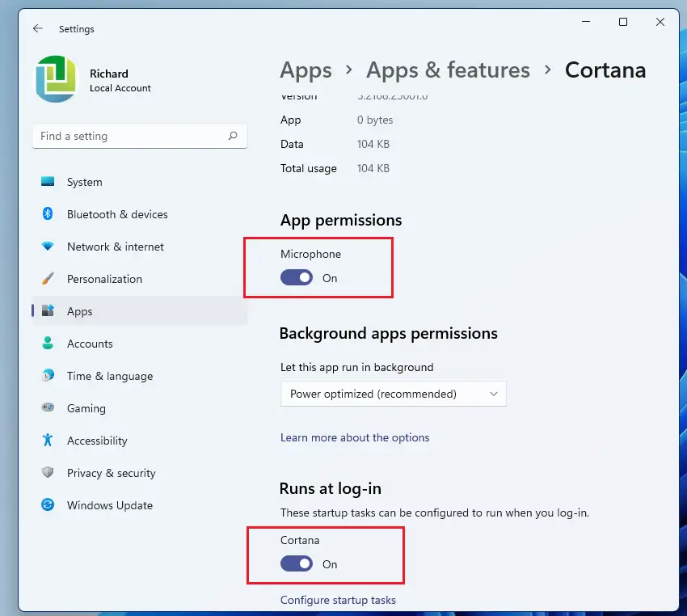Click the System monitor icon

(48, 181)
